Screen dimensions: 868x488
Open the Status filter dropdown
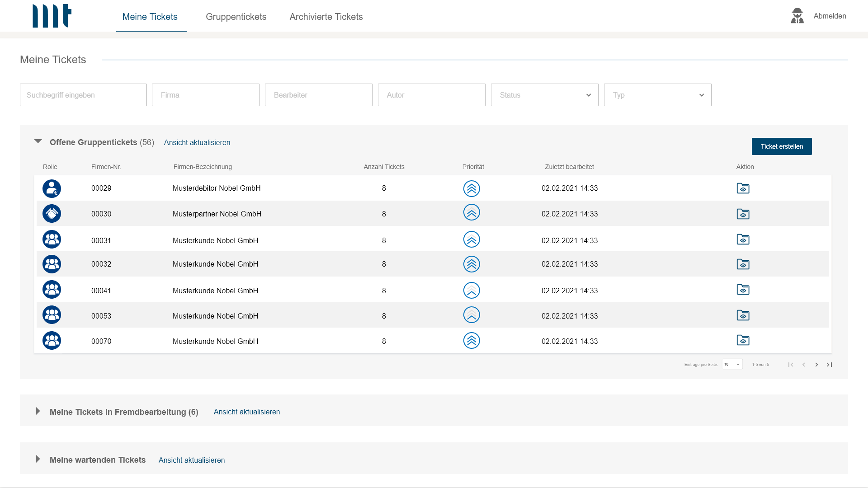544,95
